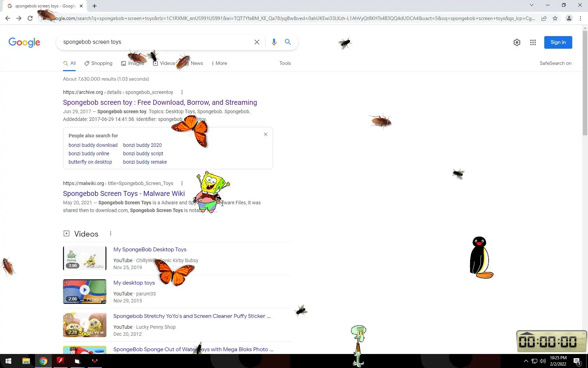Screen dimensions: 588x368
Task: Click the share page icon in address bar
Action: pyautogui.click(x=544, y=18)
